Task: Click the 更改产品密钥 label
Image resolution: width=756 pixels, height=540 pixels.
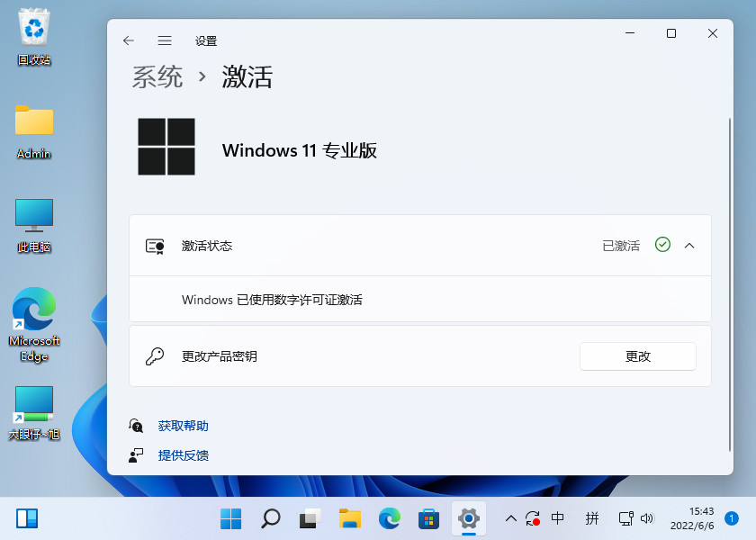Action: tap(220, 356)
